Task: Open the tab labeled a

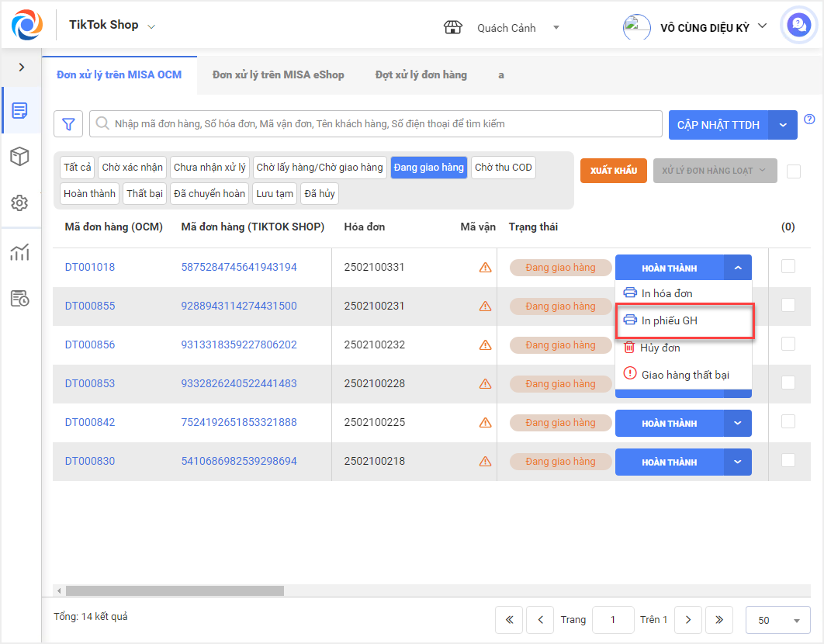Action: tap(500, 75)
